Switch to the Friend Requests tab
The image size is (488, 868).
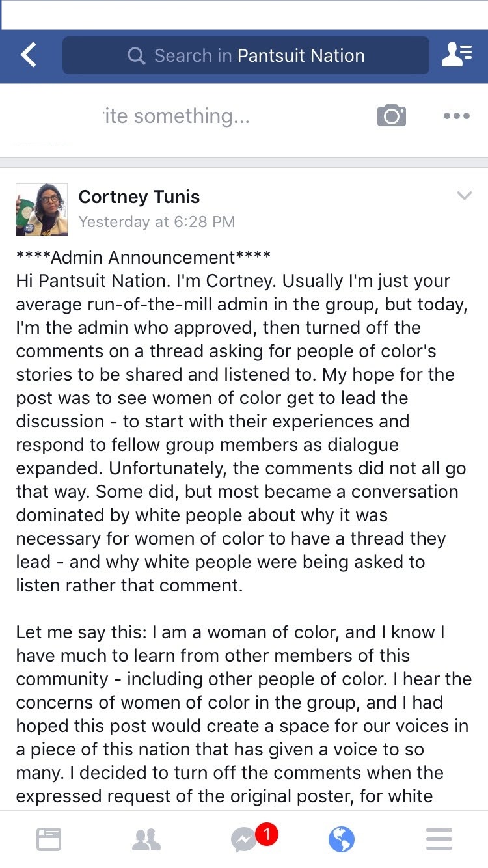tap(146, 839)
